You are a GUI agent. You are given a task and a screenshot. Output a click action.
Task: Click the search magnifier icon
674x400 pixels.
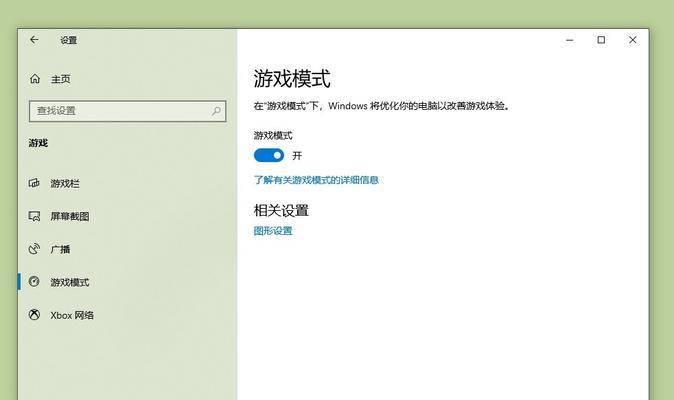click(216, 111)
